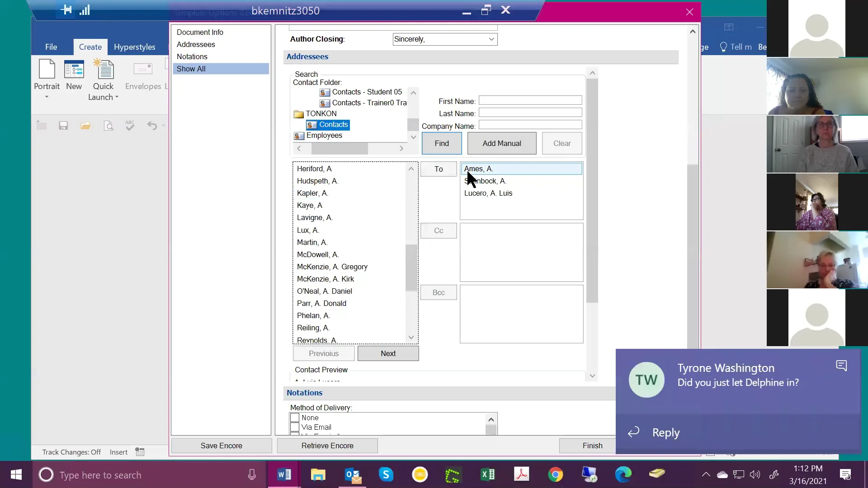The width and height of the screenshot is (868, 488).
Task: Check the Via Email delivery option
Action: (294, 427)
